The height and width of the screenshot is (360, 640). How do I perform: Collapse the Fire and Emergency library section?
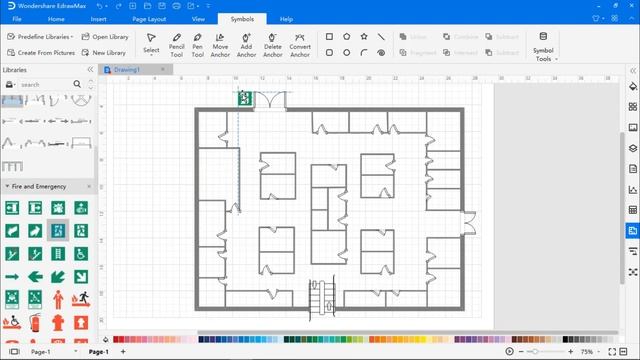click(x=7, y=186)
